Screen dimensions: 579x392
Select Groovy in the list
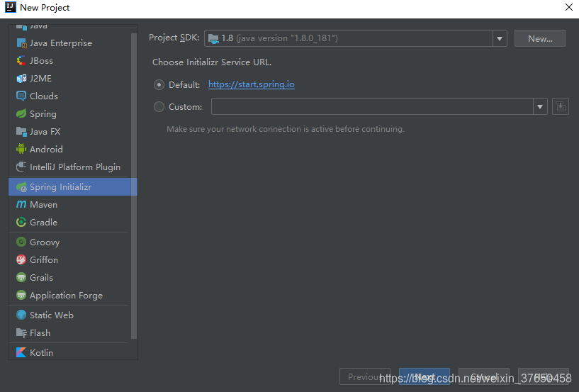tap(69, 242)
